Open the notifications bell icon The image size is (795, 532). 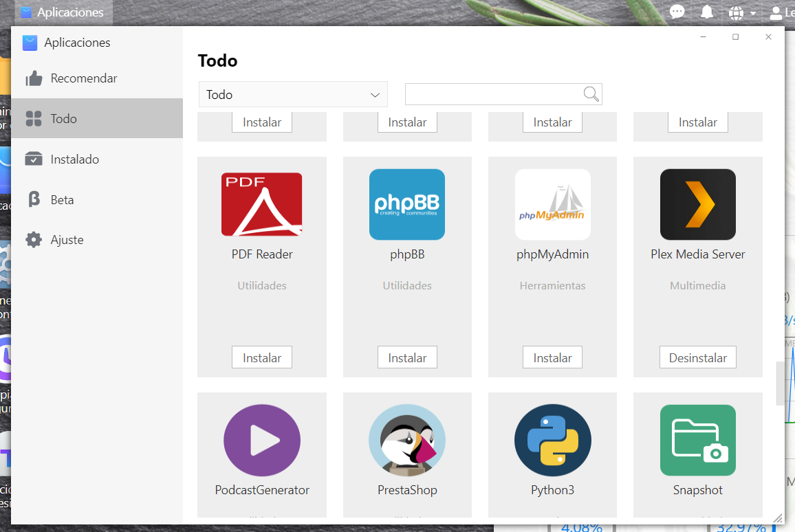pyautogui.click(x=707, y=12)
